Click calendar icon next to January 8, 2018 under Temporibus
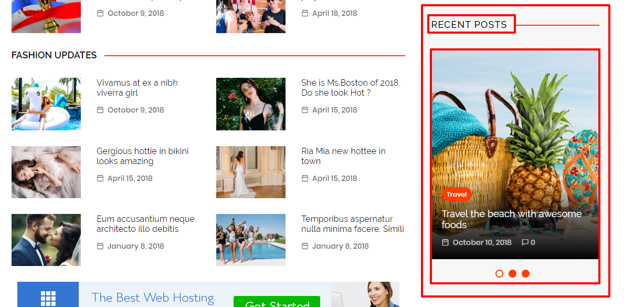This screenshot has width=644, height=307. tap(304, 246)
